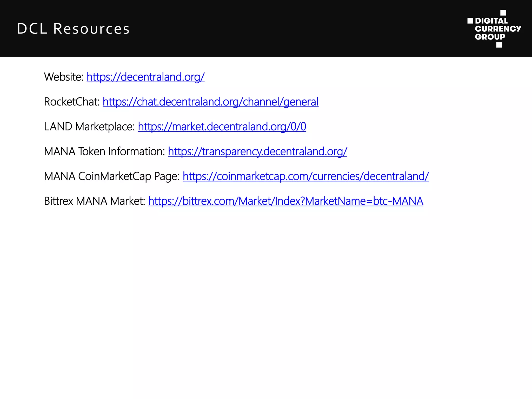Click the word CURRENCY in the logo
The image size is (532, 399).
pos(498,29)
